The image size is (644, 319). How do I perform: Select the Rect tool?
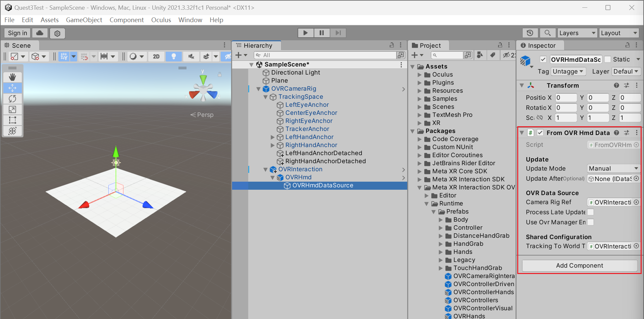tap(12, 120)
